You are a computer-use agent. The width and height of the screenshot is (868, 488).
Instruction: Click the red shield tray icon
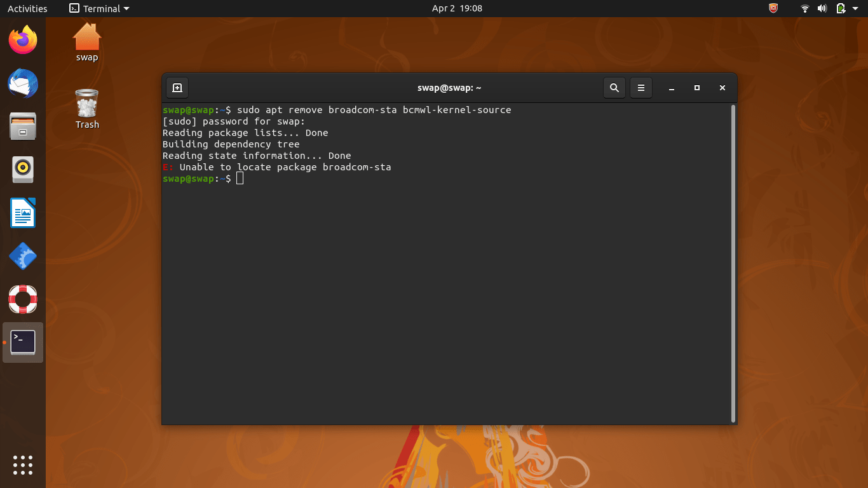point(773,8)
